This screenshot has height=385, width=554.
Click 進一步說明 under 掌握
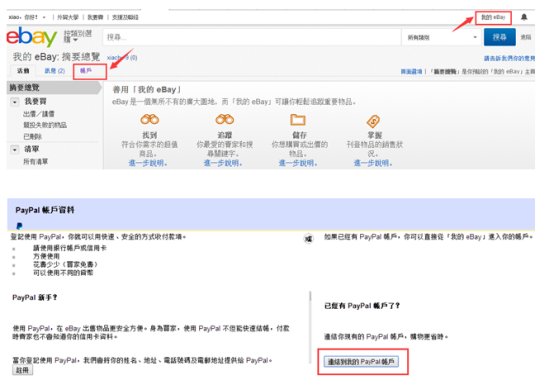pos(373,163)
